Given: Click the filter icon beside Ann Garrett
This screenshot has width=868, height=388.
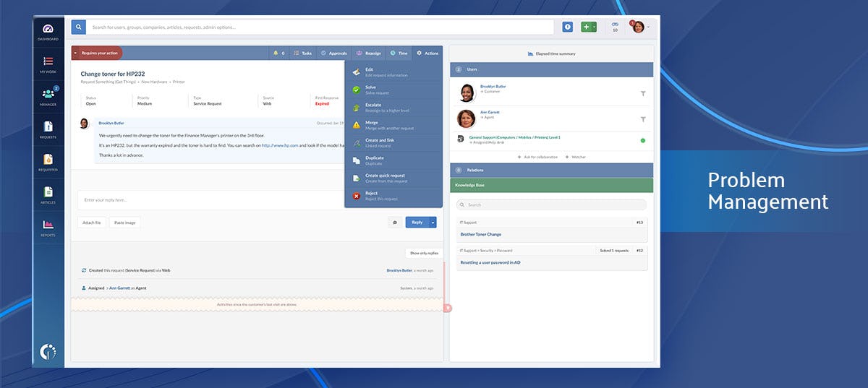Looking at the screenshot, I should [x=642, y=119].
